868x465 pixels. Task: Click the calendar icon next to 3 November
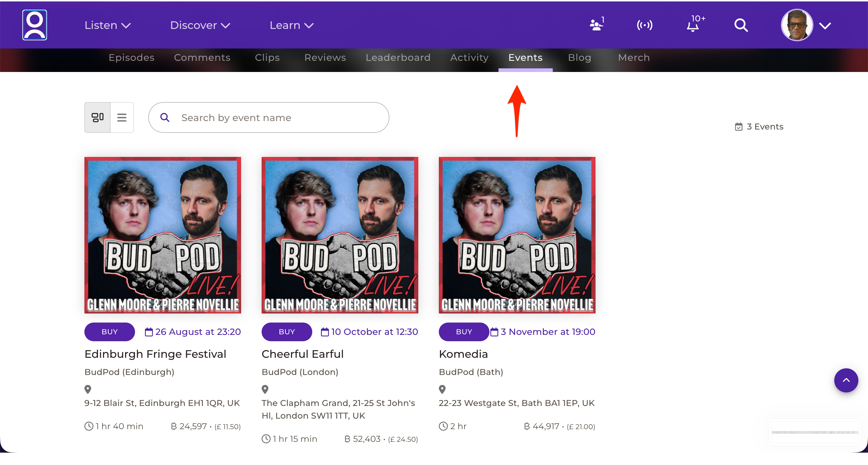(x=494, y=332)
